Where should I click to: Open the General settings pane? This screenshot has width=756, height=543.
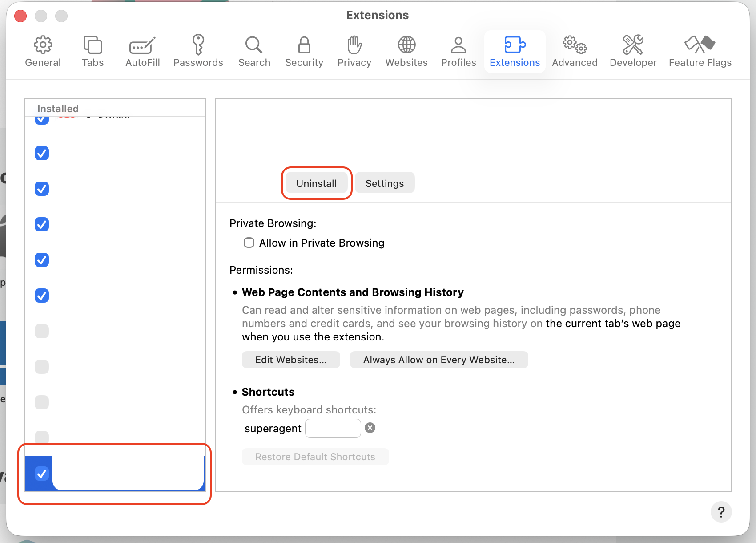click(43, 51)
